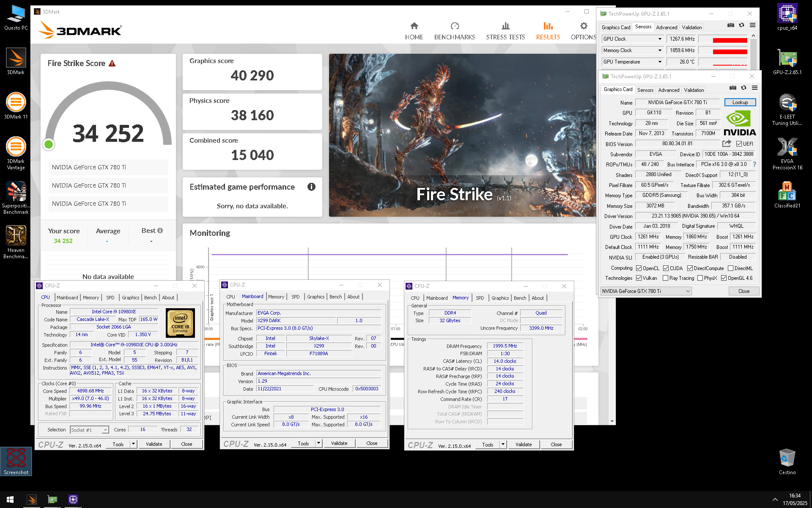812x508 pixels.
Task: Click Fire Strike Score warning triangle
Action: coord(112,63)
